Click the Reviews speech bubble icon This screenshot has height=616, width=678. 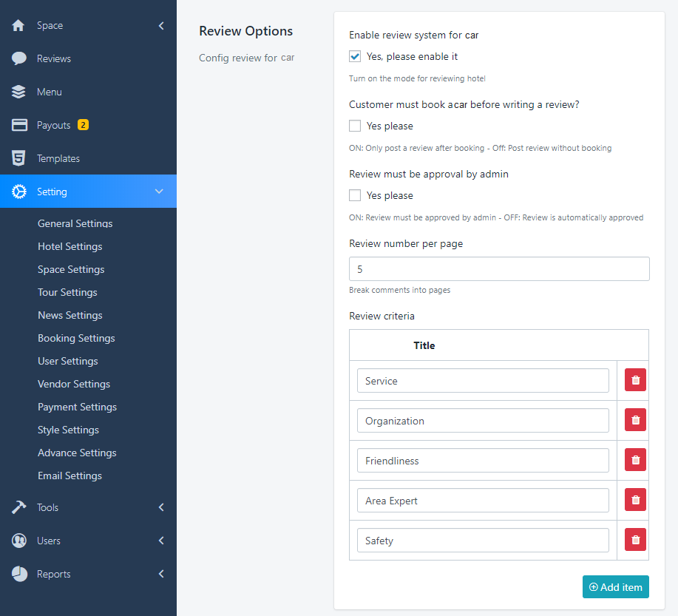pyautogui.click(x=19, y=58)
